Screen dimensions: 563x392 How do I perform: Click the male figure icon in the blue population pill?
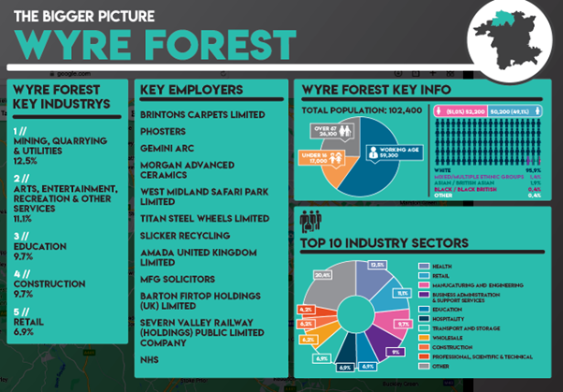538,111
